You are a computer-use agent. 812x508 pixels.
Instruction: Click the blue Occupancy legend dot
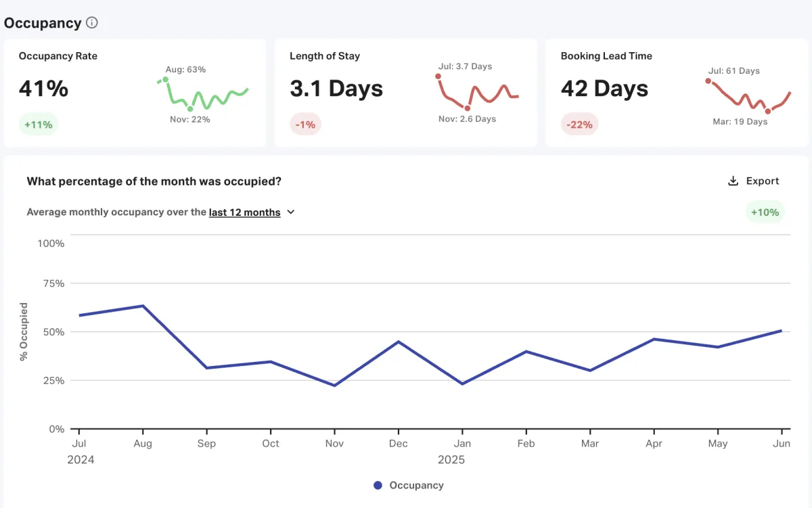pos(378,485)
